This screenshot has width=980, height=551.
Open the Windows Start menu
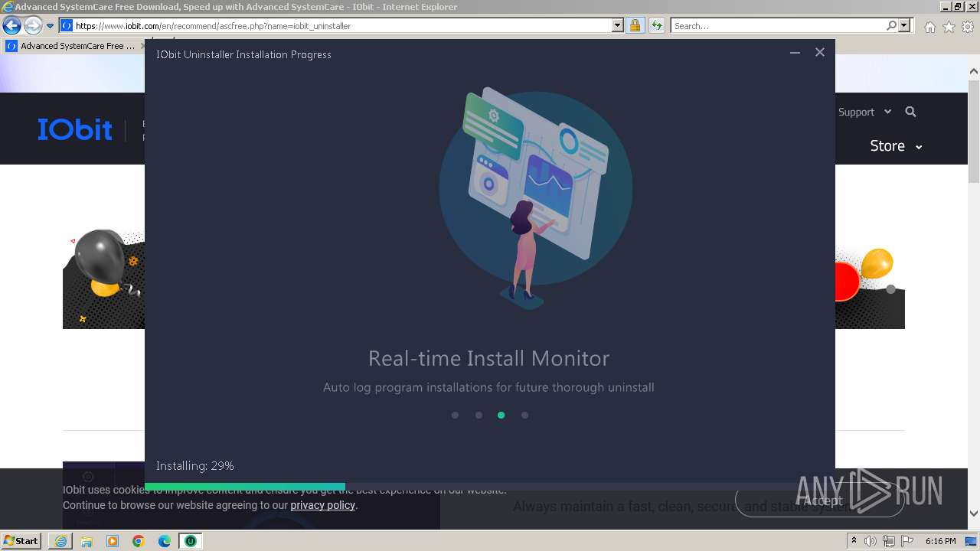[x=21, y=541]
